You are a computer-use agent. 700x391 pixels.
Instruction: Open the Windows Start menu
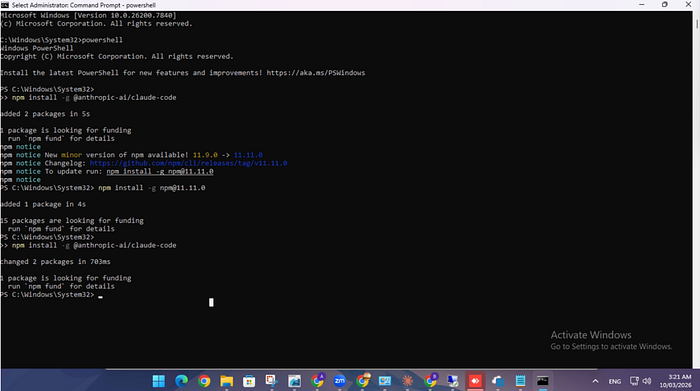[158, 381]
